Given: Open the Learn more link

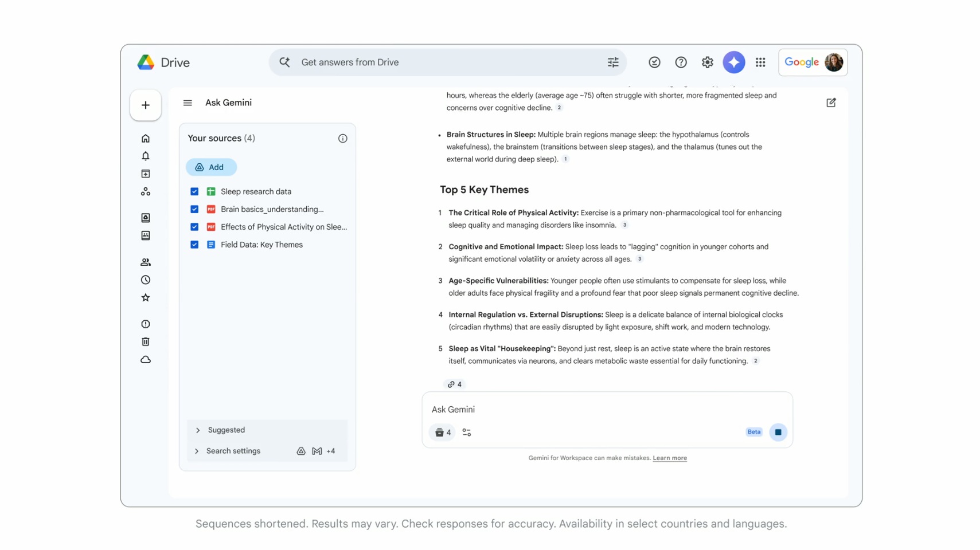Looking at the screenshot, I should 669,458.
